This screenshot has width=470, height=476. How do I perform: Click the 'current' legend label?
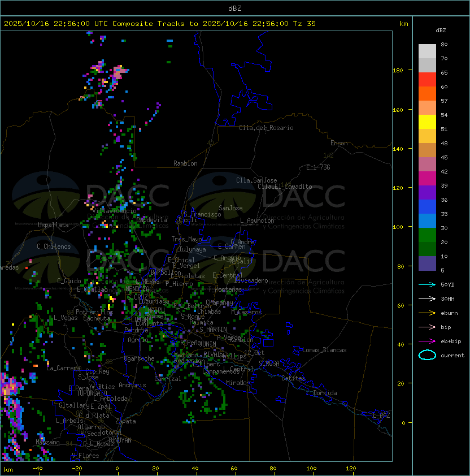pos(452,356)
